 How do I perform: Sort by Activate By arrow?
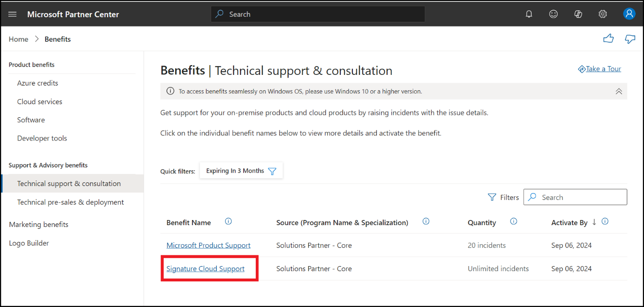coord(594,222)
